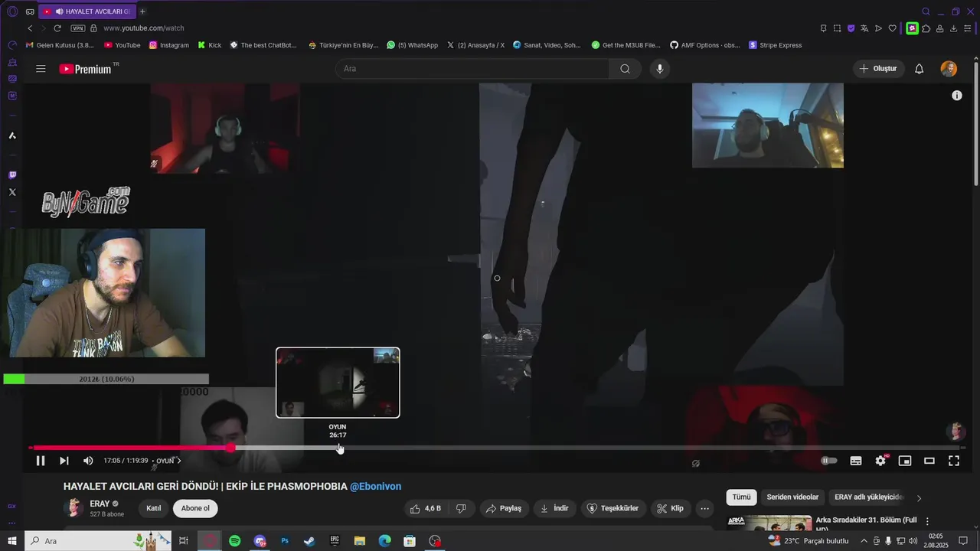Viewport: 980px width, 551px height.
Task: Reload the current page
Action: [57, 28]
